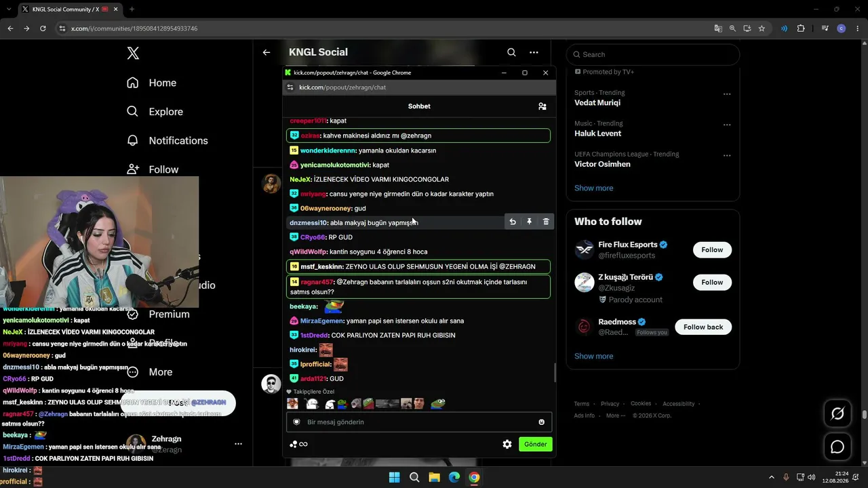
Task: Open Notifications in X sidebar
Action: click(167, 140)
